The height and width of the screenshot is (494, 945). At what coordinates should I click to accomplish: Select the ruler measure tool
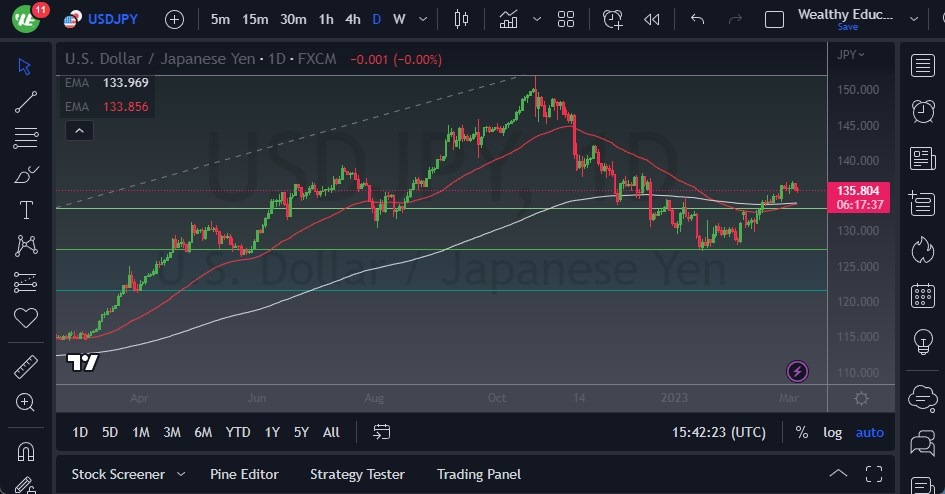point(26,367)
